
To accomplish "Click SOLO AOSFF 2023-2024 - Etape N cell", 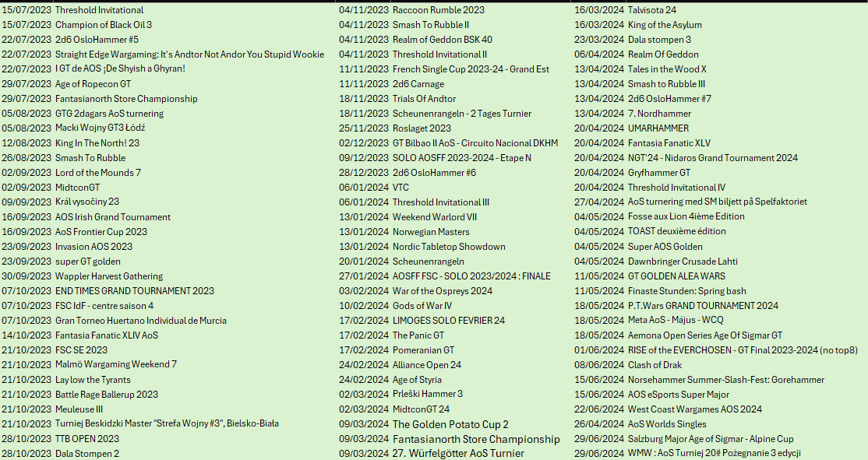I will pyautogui.click(x=462, y=158).
